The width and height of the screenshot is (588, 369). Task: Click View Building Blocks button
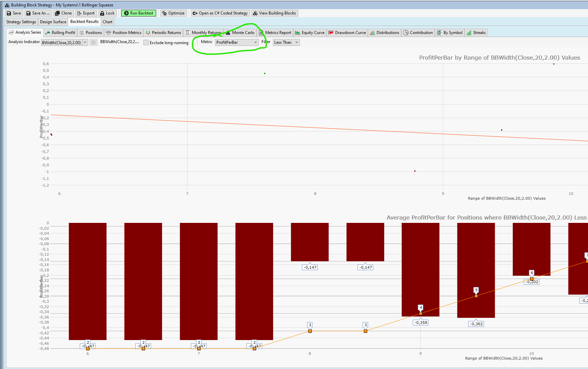point(274,13)
